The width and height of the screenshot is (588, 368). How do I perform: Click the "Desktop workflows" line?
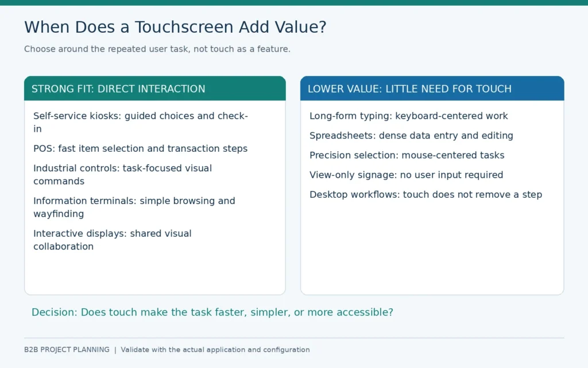[425, 194]
